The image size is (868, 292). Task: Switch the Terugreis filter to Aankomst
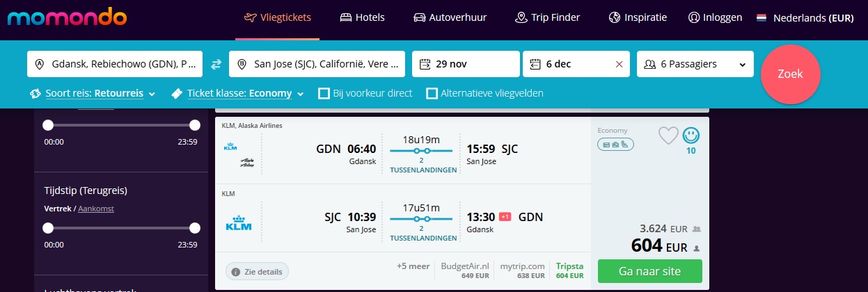point(96,209)
